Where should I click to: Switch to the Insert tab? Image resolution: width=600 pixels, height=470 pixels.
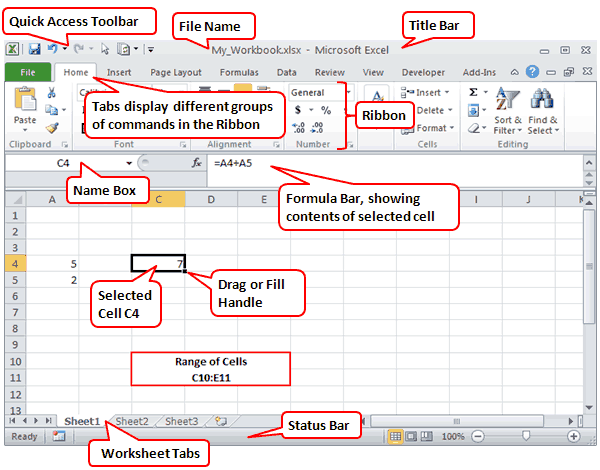tap(119, 72)
